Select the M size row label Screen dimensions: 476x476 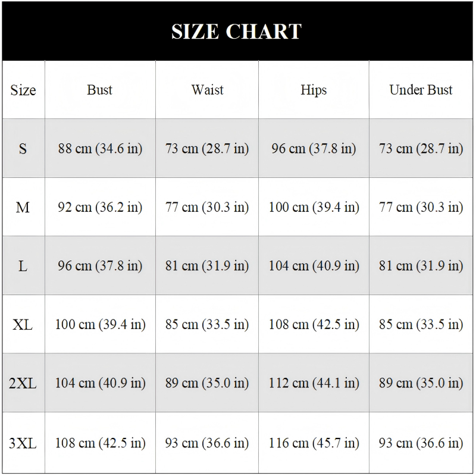23,208
